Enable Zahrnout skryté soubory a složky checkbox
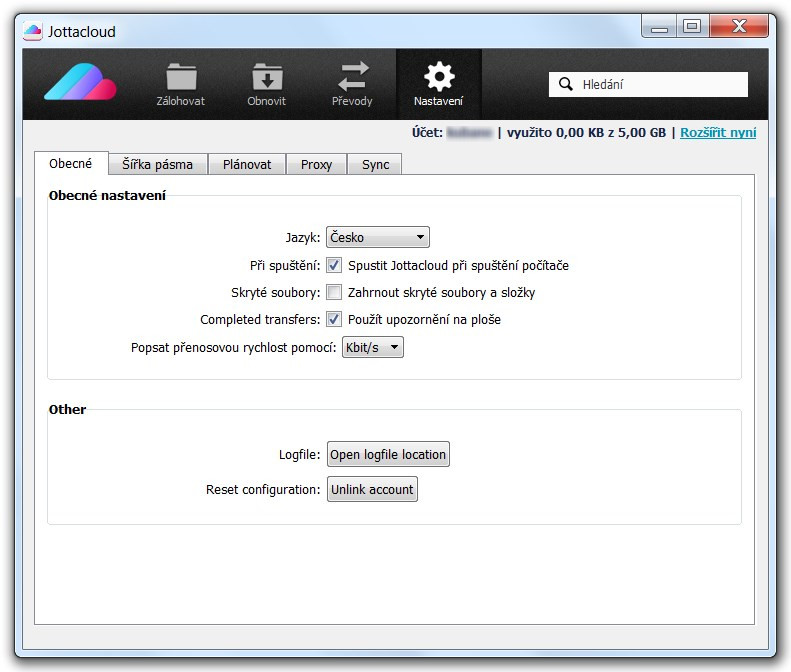 point(334,292)
